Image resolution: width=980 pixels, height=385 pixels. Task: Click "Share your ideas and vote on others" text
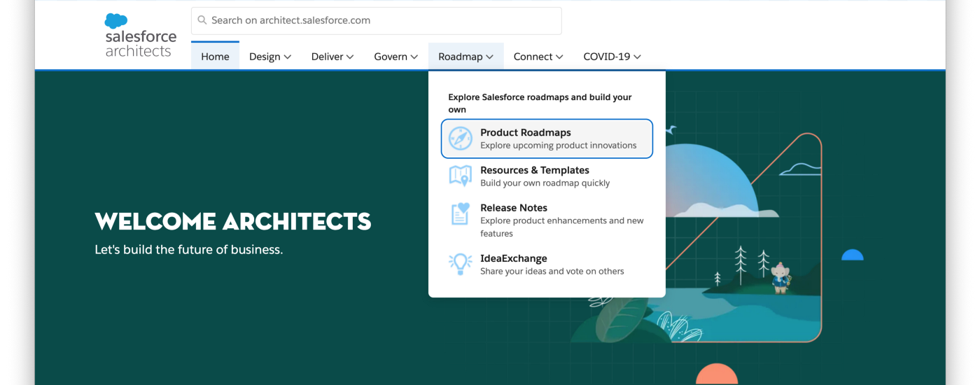click(x=552, y=272)
